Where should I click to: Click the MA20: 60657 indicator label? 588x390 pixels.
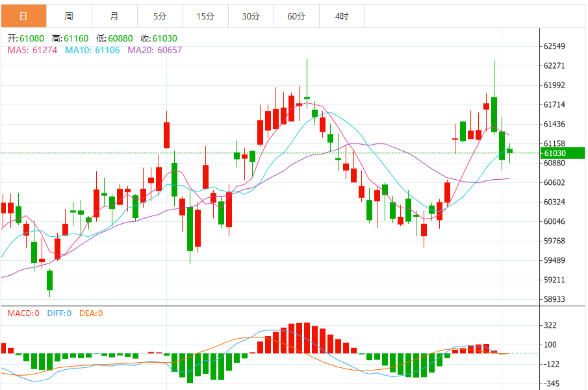(x=155, y=50)
